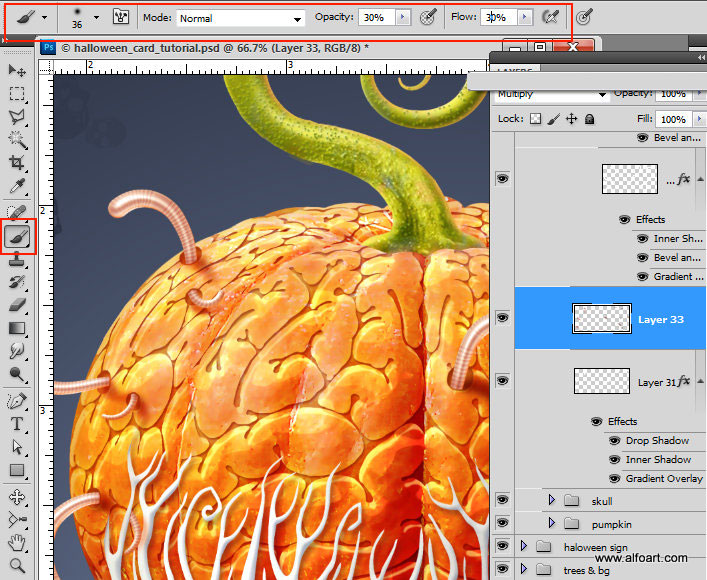707x580 pixels.
Task: Select the Zoom tool
Action: tap(17, 565)
